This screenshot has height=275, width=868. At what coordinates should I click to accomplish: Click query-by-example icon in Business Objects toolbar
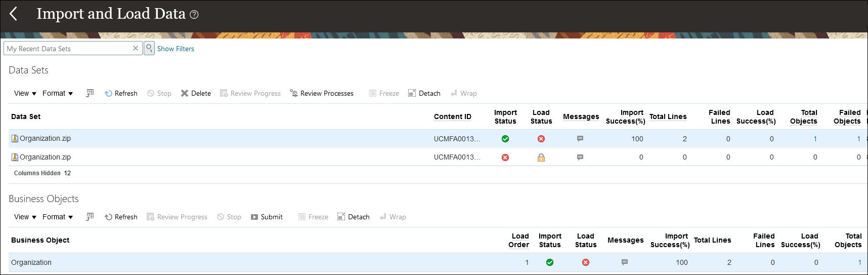(90, 217)
